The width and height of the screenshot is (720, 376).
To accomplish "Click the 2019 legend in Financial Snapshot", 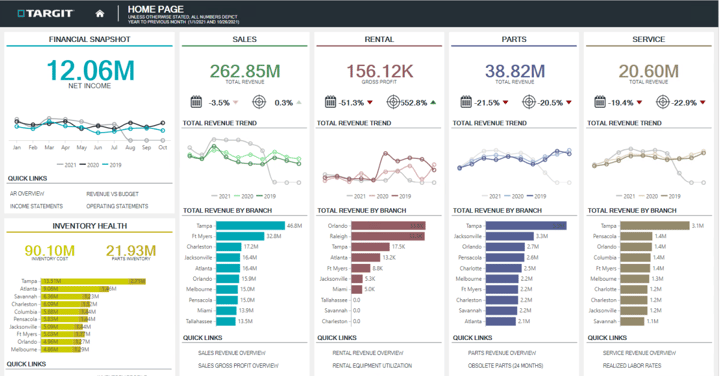I will tap(112, 165).
